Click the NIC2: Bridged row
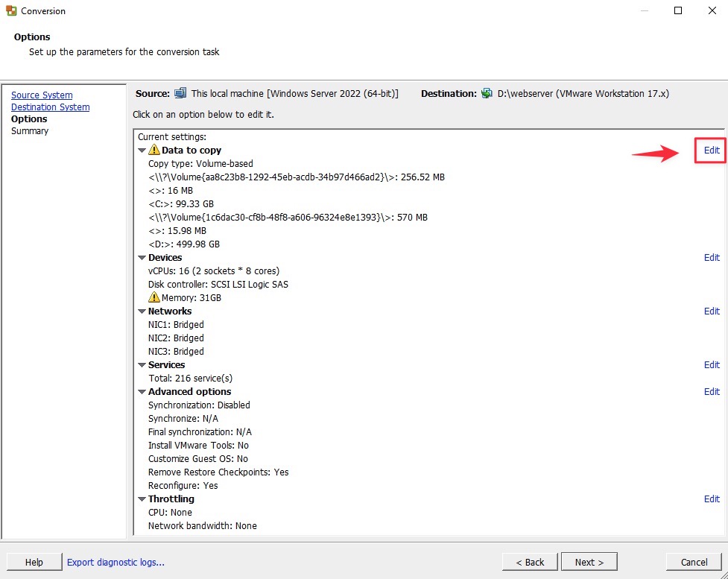The height and width of the screenshot is (579, 728). click(176, 338)
